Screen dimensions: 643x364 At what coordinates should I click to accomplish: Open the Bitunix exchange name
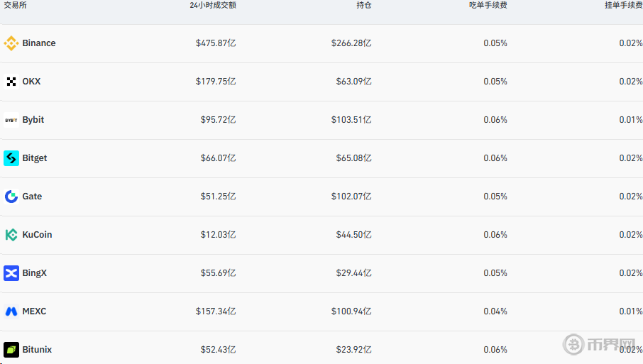(x=38, y=350)
